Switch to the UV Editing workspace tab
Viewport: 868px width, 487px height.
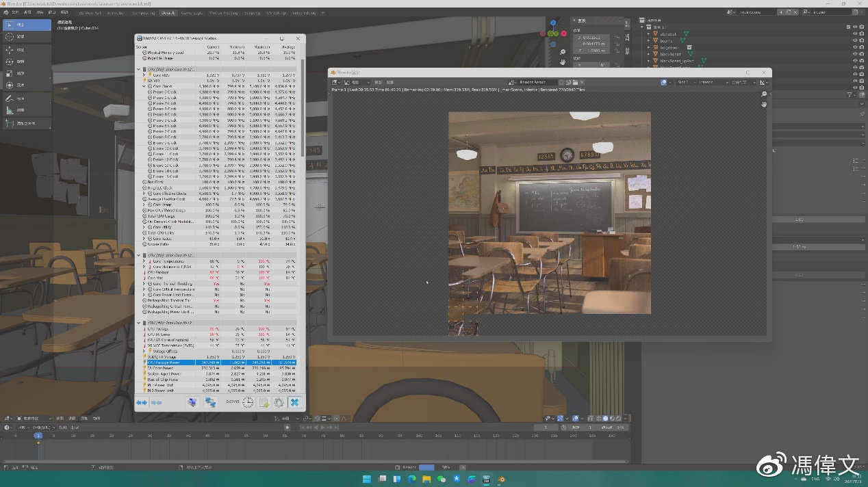(x=277, y=12)
